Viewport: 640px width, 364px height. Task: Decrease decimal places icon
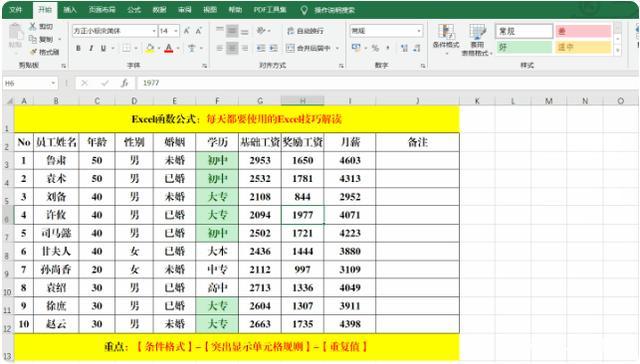pyautogui.click(x=417, y=48)
